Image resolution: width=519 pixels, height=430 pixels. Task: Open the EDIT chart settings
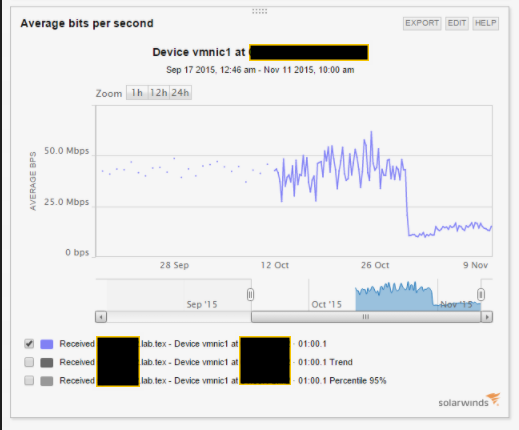point(457,23)
